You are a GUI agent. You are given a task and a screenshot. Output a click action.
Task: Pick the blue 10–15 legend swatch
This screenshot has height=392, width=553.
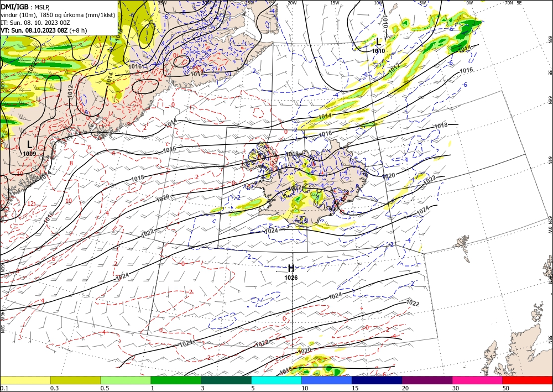point(327,380)
